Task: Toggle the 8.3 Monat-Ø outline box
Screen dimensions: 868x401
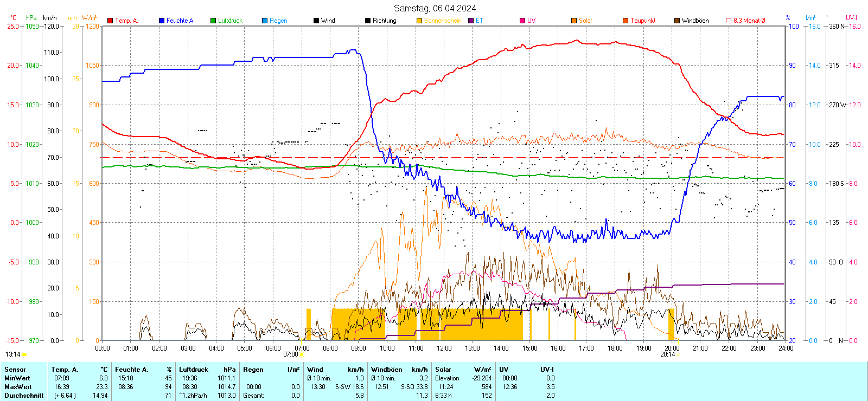Action: [x=729, y=21]
